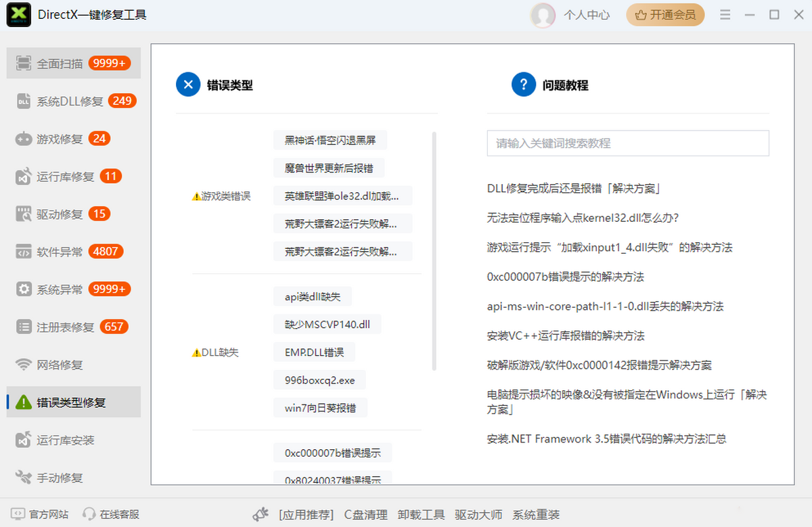The height and width of the screenshot is (527, 812).
Task: Click the error type repair warning icon
Action: coord(24,403)
